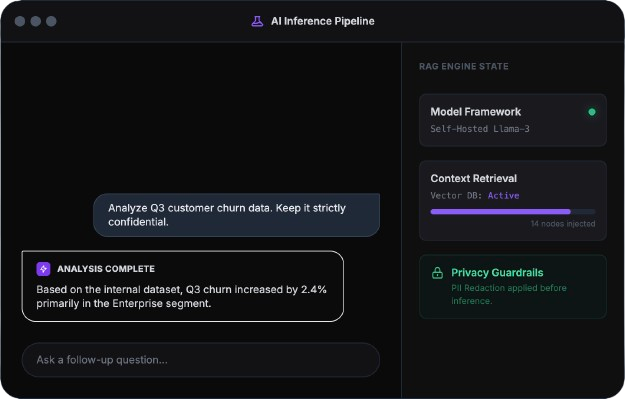625x399 pixels.
Task: Click the 'AI Inference Pipeline' window title
Action: [x=322, y=21]
